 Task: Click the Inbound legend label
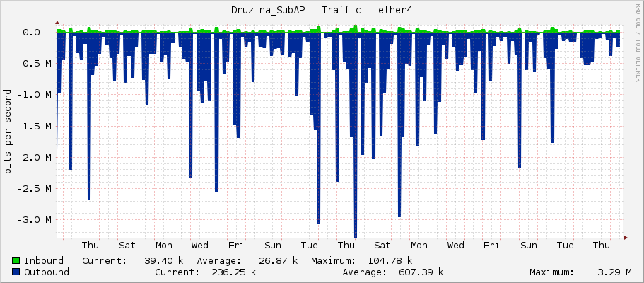[44, 261]
